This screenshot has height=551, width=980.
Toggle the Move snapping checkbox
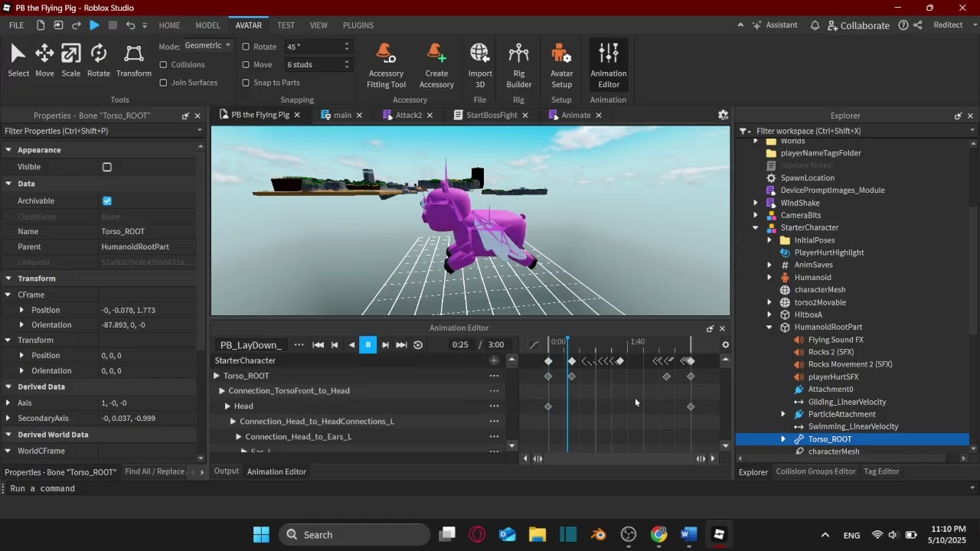pyautogui.click(x=246, y=65)
